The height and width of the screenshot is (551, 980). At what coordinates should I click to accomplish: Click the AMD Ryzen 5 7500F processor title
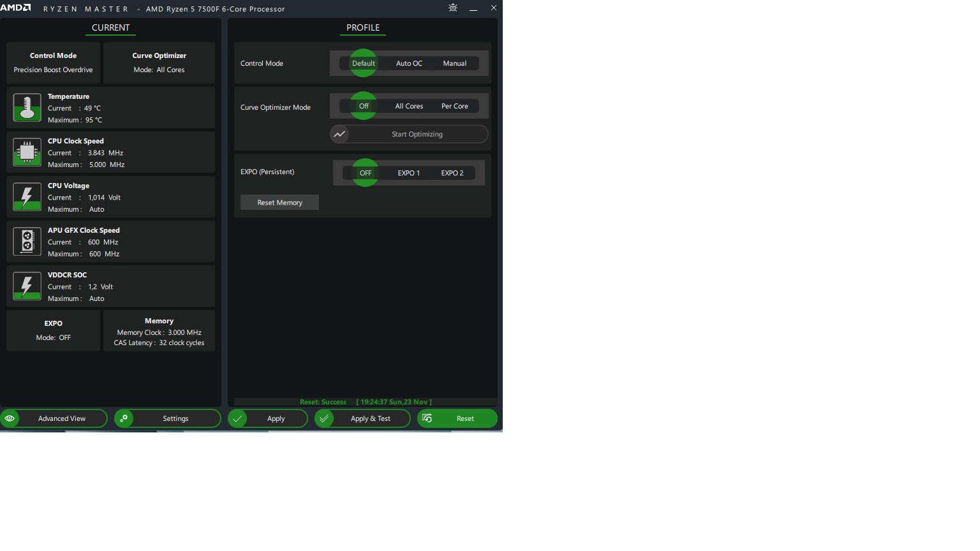click(216, 9)
